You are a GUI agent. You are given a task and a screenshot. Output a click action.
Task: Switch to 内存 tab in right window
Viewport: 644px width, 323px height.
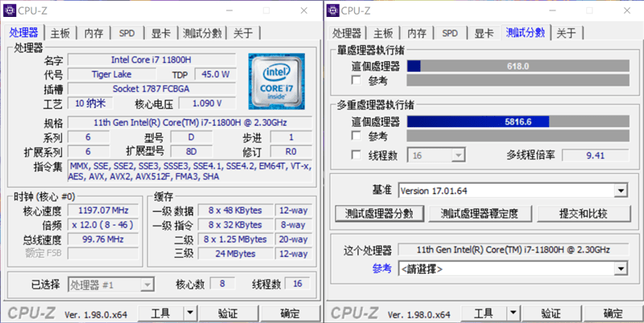(x=417, y=33)
